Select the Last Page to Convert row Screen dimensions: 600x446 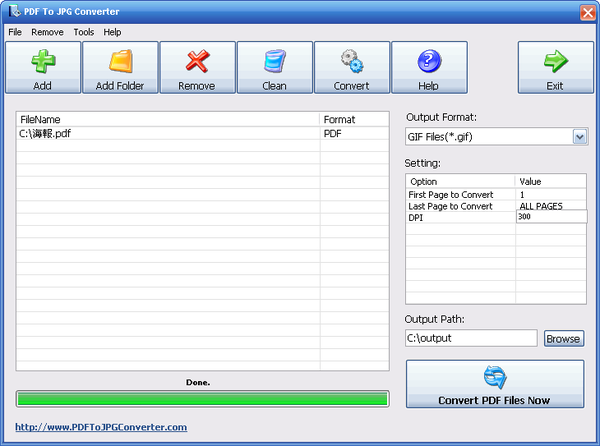click(496, 206)
